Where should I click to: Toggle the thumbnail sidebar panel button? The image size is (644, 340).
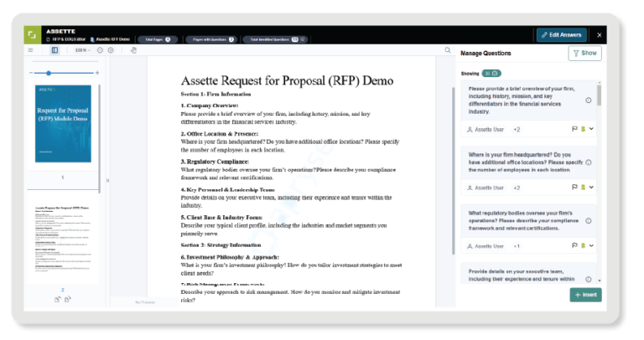point(55,50)
